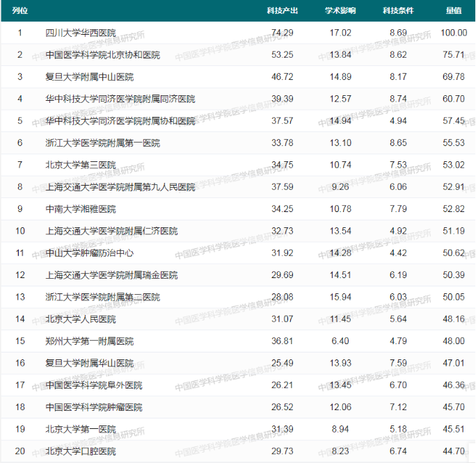This screenshot has height=463, width=476.
Task: Select 中国医学科学院北京协和医院 row name
Action: (x=102, y=55)
